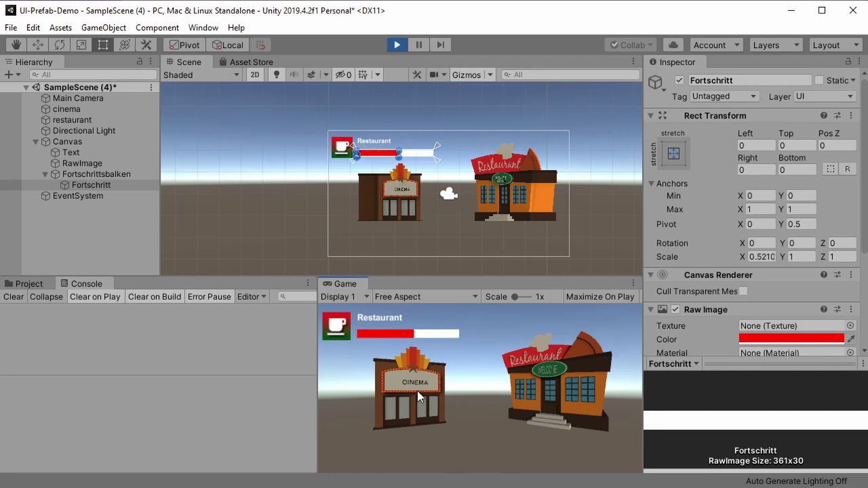Open the Display 1 dropdown
868x488 pixels.
point(344,296)
